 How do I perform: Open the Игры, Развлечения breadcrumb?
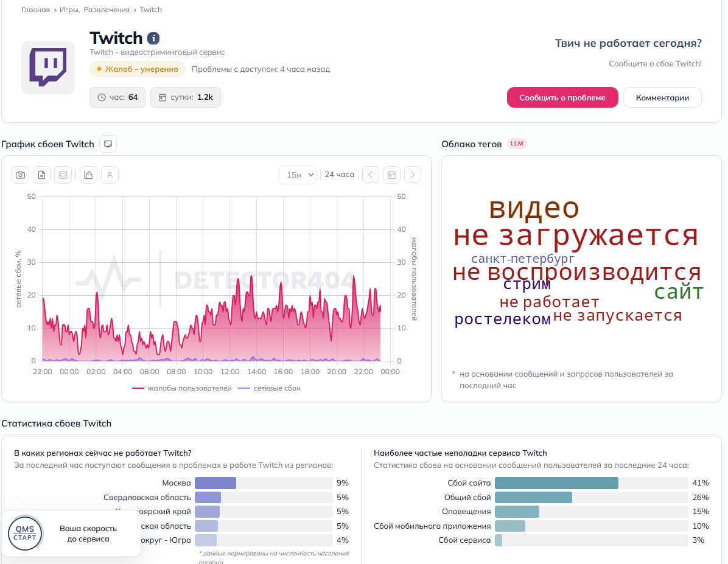point(95,10)
